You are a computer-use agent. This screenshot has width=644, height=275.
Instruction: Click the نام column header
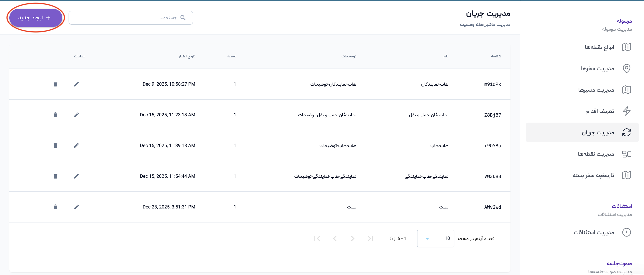tap(446, 56)
